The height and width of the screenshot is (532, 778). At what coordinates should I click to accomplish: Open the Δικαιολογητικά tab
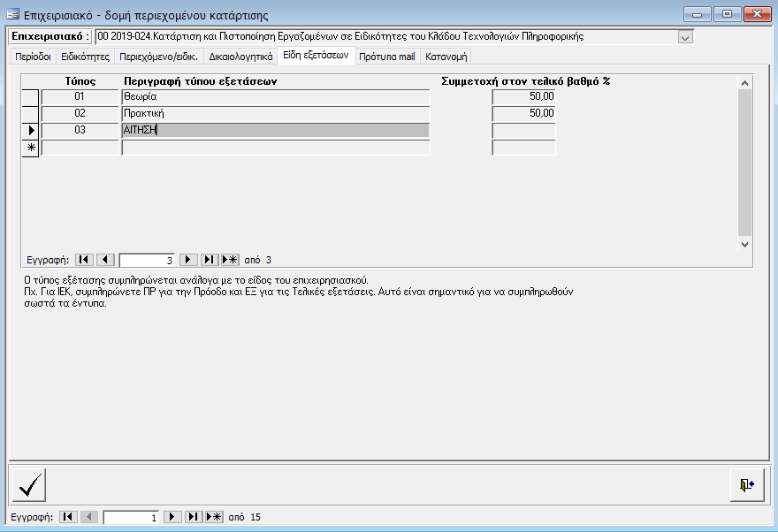(x=240, y=57)
